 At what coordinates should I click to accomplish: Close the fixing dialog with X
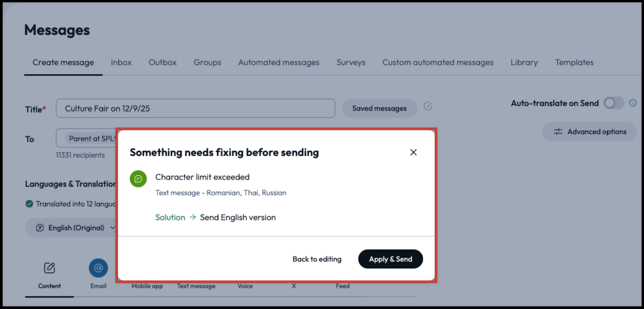tap(413, 152)
